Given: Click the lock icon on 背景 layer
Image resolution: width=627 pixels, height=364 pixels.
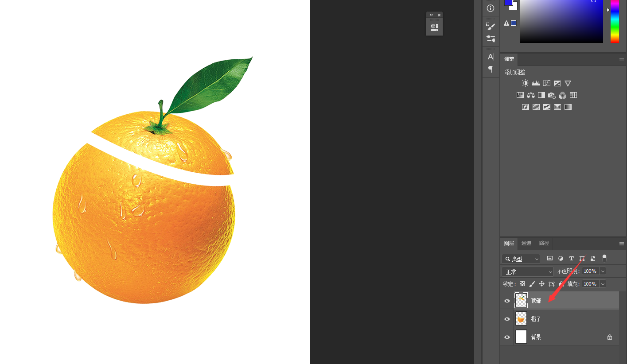Looking at the screenshot, I should click(x=610, y=337).
